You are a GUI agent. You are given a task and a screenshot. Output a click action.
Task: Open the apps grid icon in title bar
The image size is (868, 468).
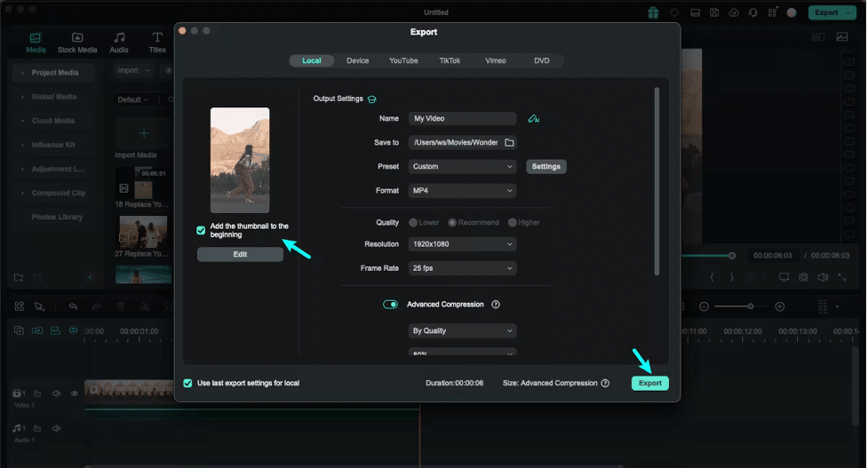point(772,12)
